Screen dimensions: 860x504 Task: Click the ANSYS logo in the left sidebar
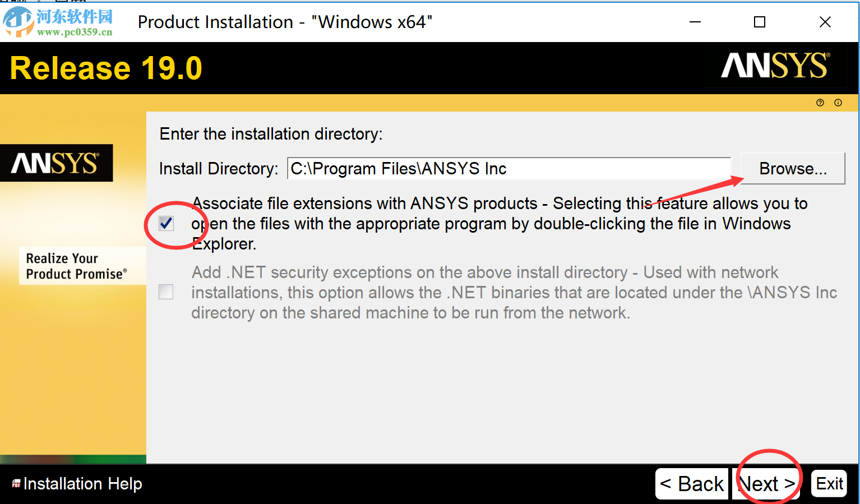click(x=56, y=163)
